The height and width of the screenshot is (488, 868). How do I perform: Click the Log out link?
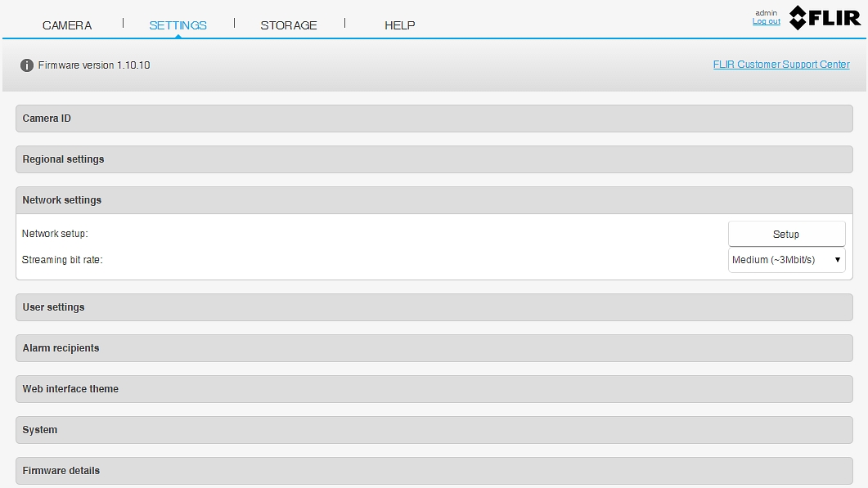tap(766, 22)
